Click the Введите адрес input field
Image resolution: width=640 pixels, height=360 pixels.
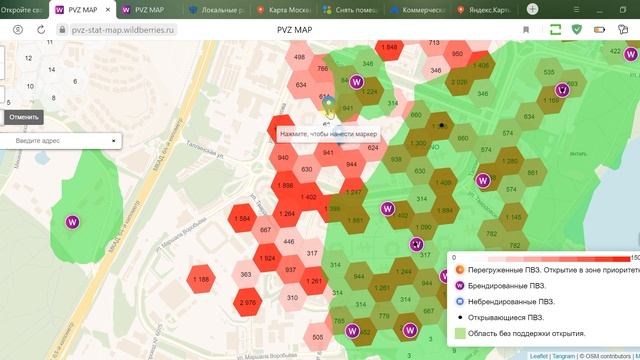tap(61, 141)
